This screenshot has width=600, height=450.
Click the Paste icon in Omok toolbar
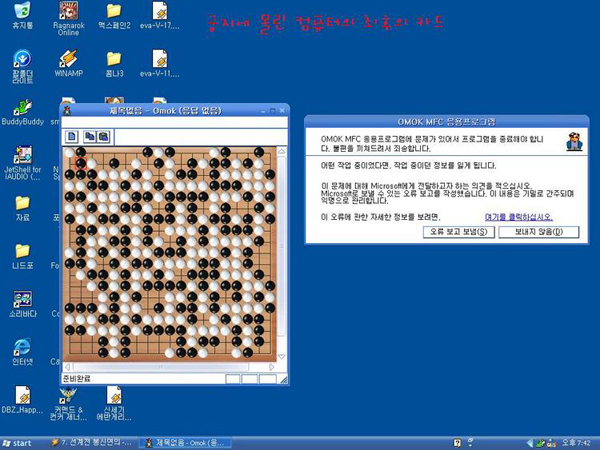pyautogui.click(x=104, y=137)
